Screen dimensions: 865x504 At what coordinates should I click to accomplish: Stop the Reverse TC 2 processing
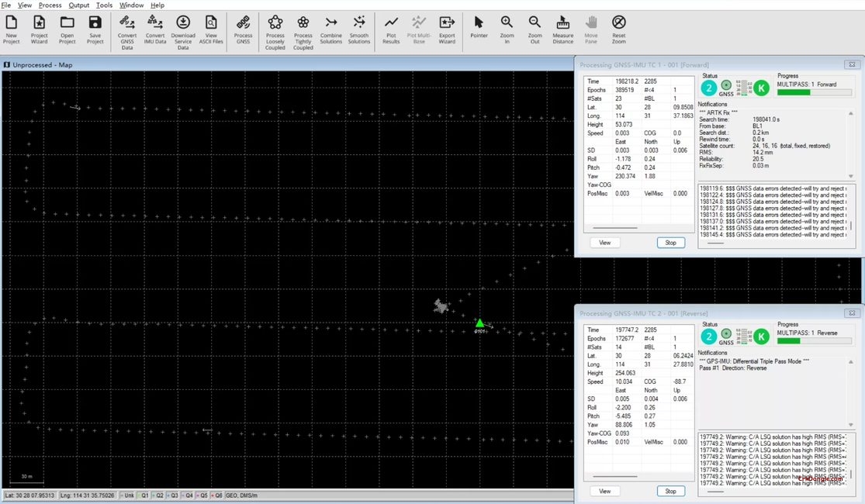pos(670,492)
